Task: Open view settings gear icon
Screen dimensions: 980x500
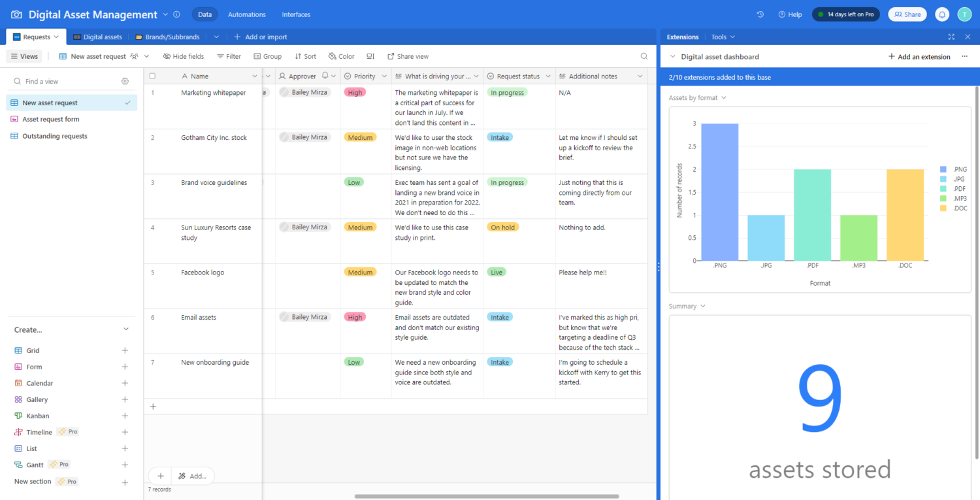Action: tap(125, 81)
